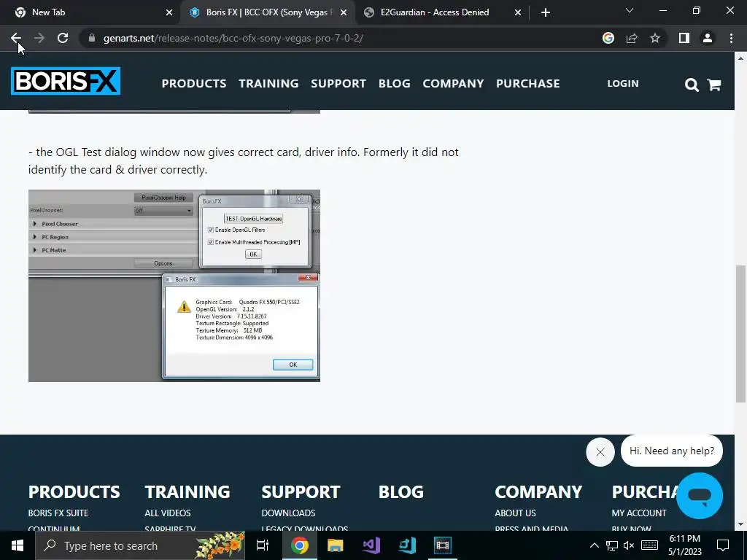Open the Windows Start menu
The width and height of the screenshot is (747, 560).
(18, 545)
